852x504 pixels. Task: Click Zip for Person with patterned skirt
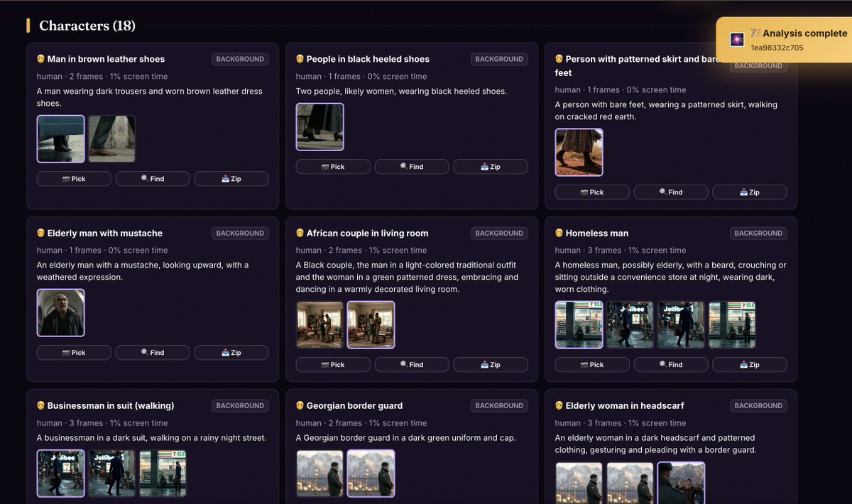coord(750,192)
